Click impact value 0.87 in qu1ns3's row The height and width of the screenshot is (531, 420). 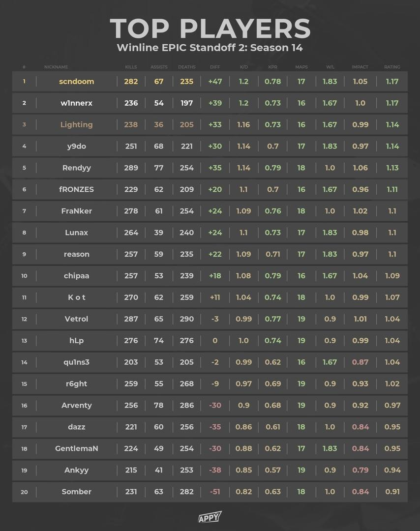(x=360, y=362)
